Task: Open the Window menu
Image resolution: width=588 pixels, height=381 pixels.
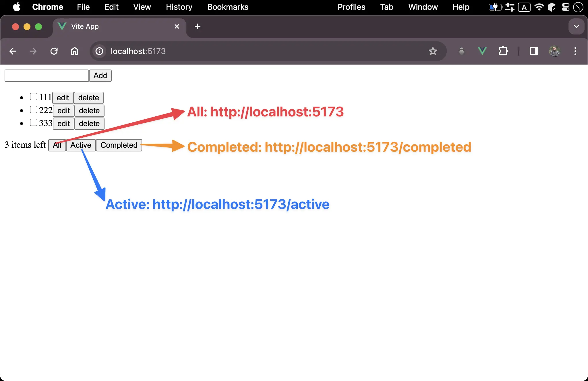Action: pos(423,7)
